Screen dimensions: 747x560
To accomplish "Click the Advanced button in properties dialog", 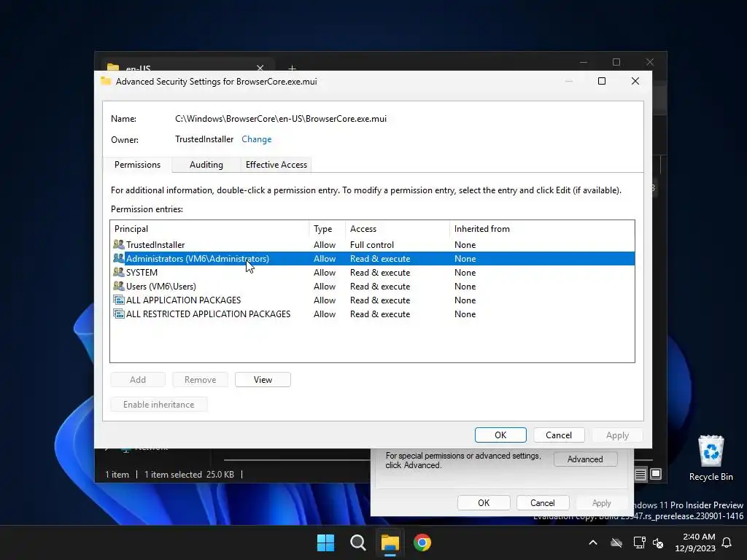I will click(585, 459).
